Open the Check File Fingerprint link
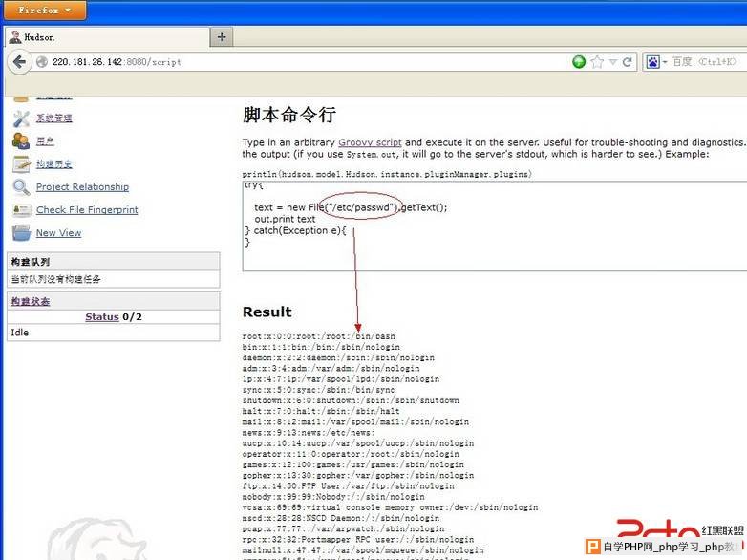Viewport: 747px width, 560px height. tap(87, 209)
